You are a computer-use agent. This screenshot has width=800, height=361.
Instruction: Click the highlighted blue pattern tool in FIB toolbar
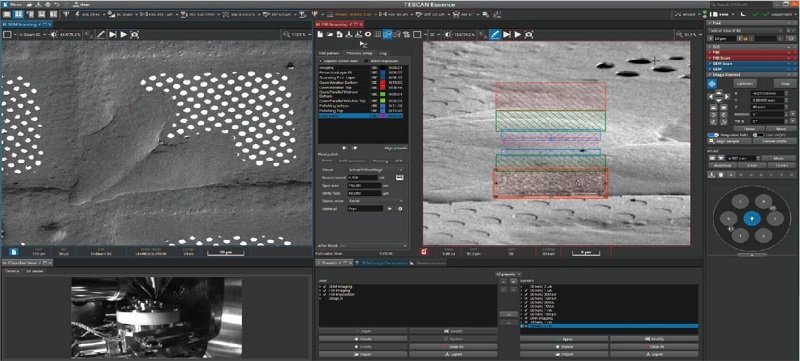point(387,35)
